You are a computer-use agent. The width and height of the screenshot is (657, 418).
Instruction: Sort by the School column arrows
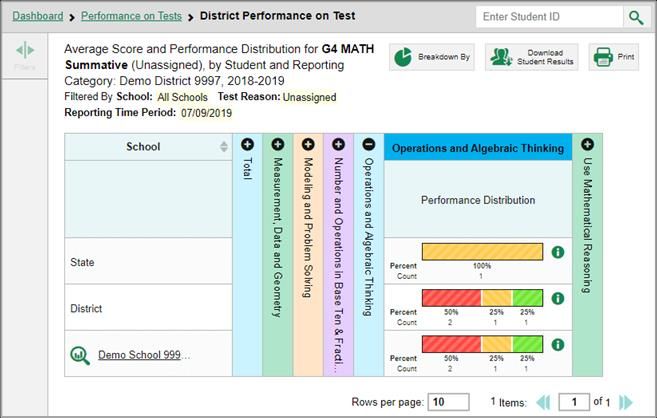(224, 147)
